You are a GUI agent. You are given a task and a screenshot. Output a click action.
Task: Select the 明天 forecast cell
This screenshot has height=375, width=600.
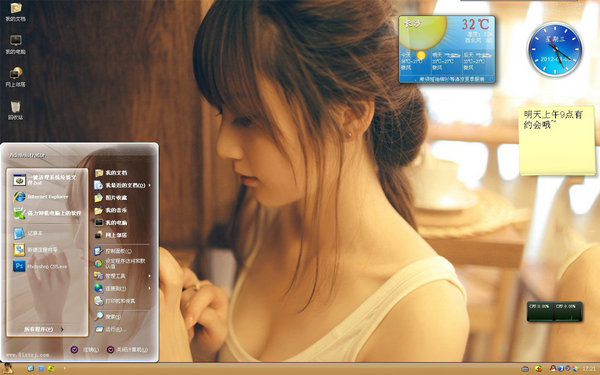pos(447,62)
